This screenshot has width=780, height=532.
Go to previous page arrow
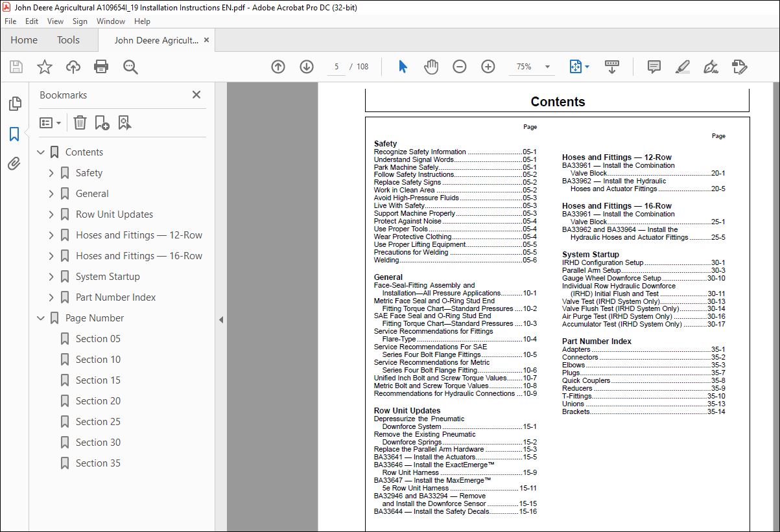pyautogui.click(x=278, y=67)
